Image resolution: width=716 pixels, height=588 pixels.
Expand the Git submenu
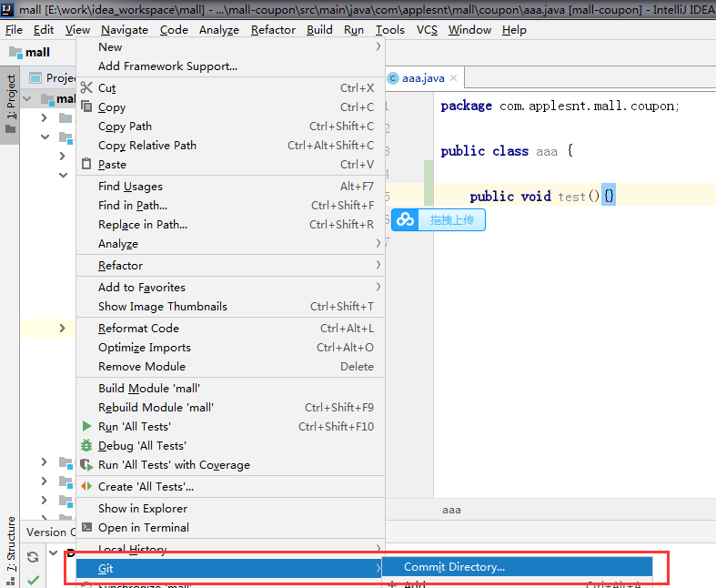point(229,568)
